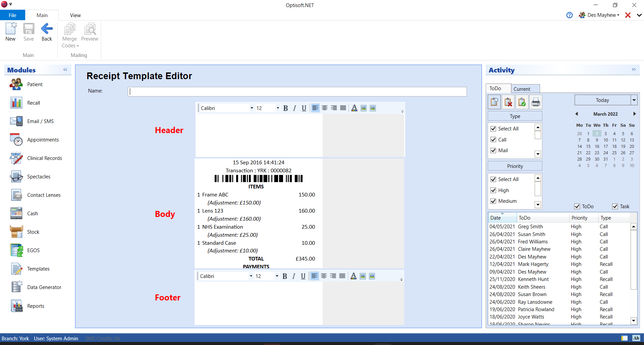Click the template Name input field
Screen dimensions: 644x345
(297, 92)
